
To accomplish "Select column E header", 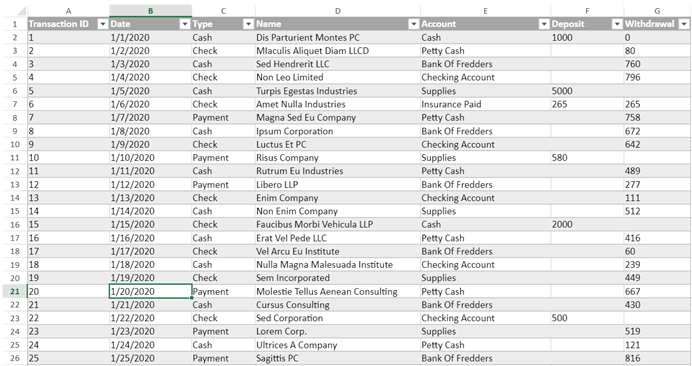I will tap(485, 11).
